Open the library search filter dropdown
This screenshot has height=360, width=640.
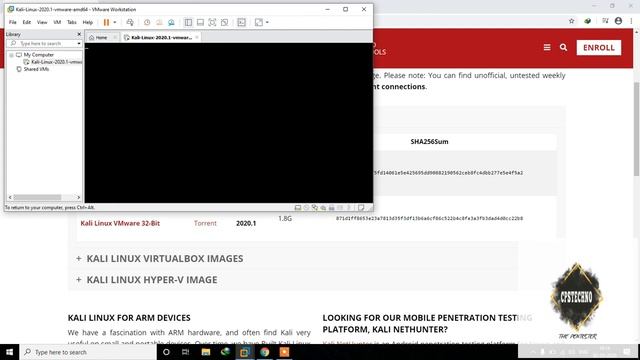(x=79, y=43)
